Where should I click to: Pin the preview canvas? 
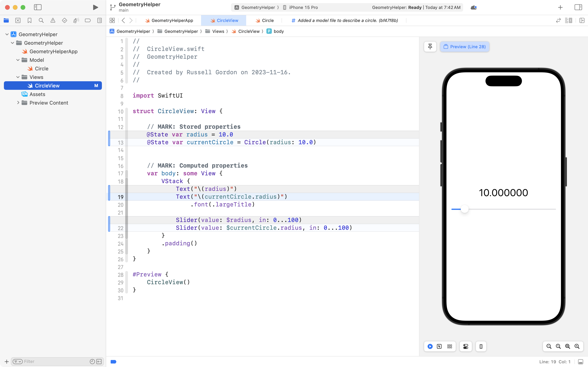(x=430, y=47)
